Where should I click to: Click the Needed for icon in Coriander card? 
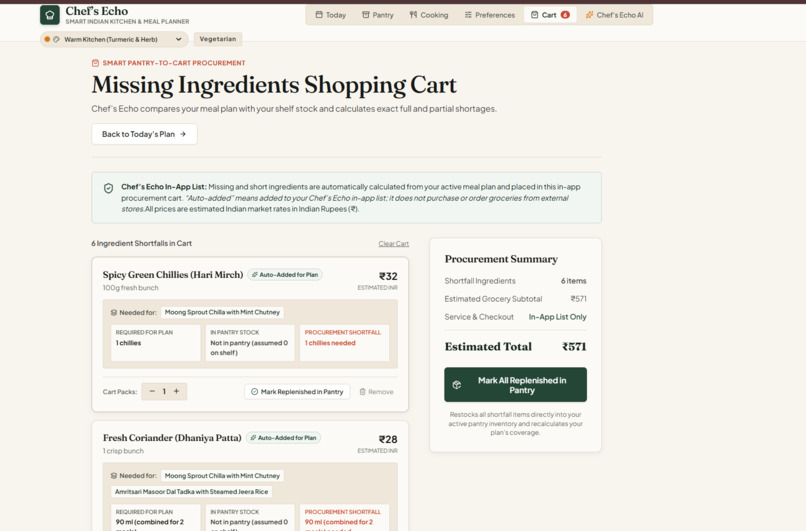pos(114,476)
